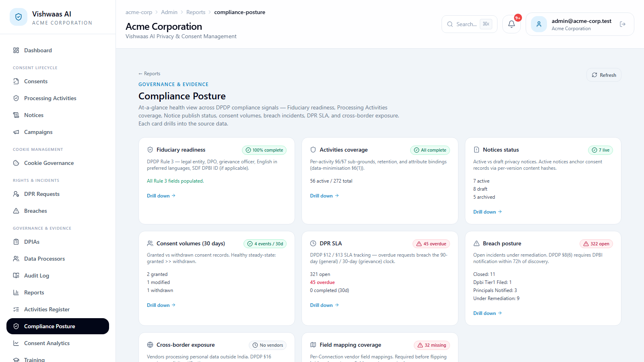Image resolution: width=644 pixels, height=362 pixels.
Task: Open the notifications bell
Action: (512, 24)
